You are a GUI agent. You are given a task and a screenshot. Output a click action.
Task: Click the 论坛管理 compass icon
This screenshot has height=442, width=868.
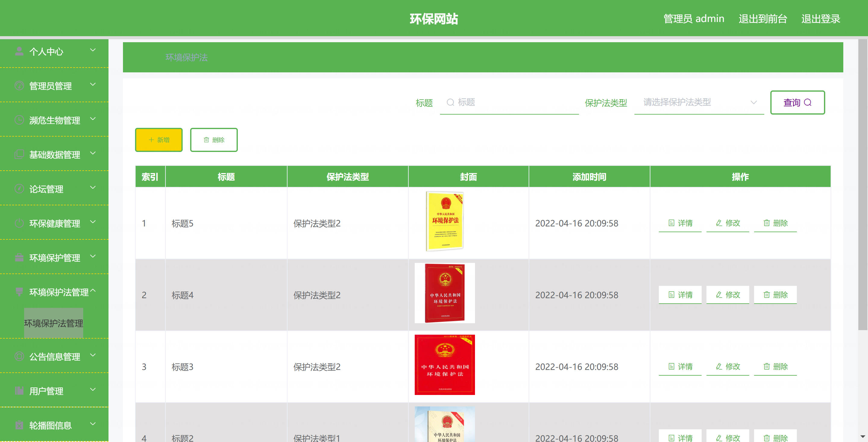point(19,189)
